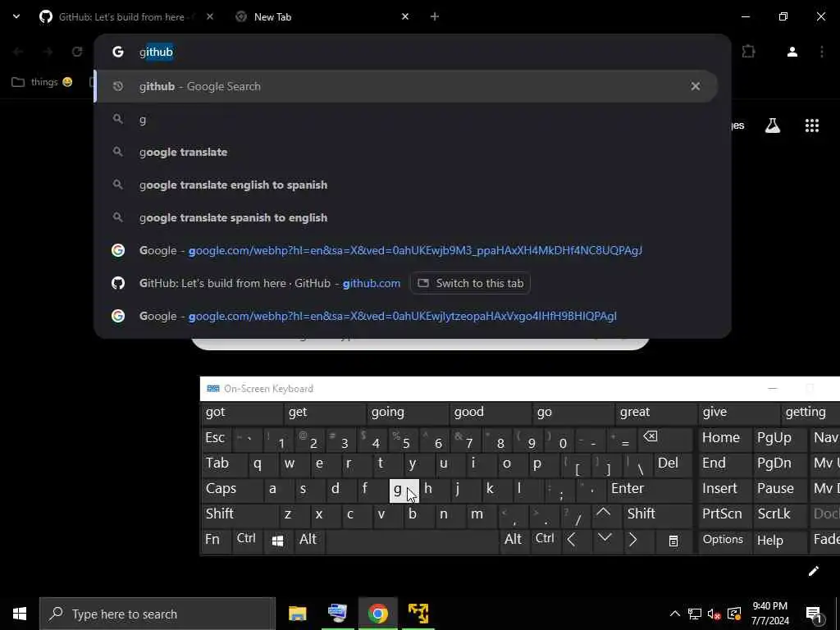Open the notification center icon
The height and width of the screenshot is (630, 840).
click(814, 614)
